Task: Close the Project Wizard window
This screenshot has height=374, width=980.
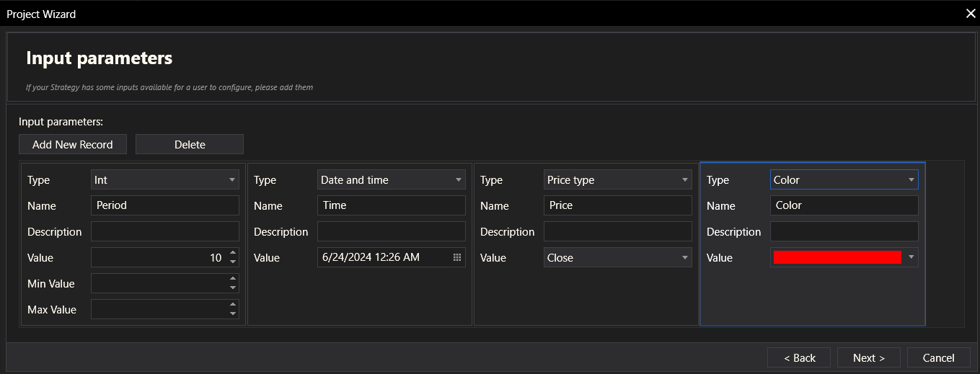Action: [x=971, y=13]
